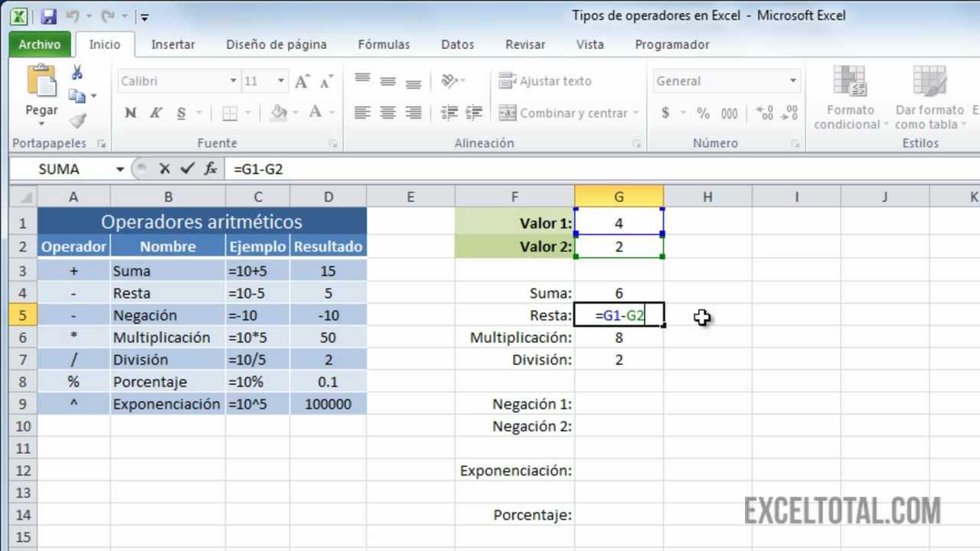Open Fuente dialog launcher

(x=333, y=144)
